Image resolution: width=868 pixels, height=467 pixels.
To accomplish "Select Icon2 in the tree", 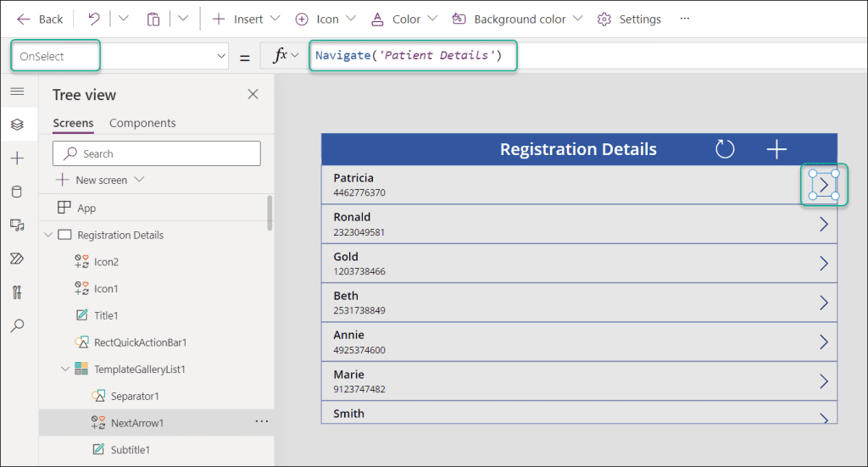I will click(106, 262).
